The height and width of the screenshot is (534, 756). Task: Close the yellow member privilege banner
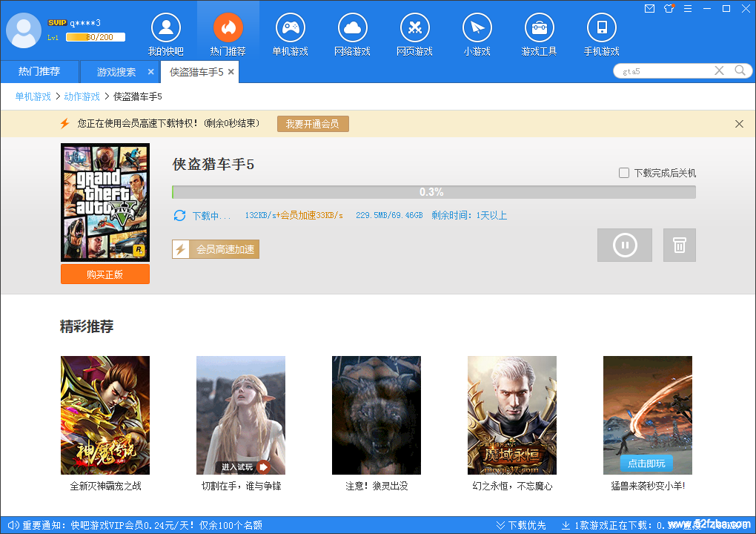point(739,124)
